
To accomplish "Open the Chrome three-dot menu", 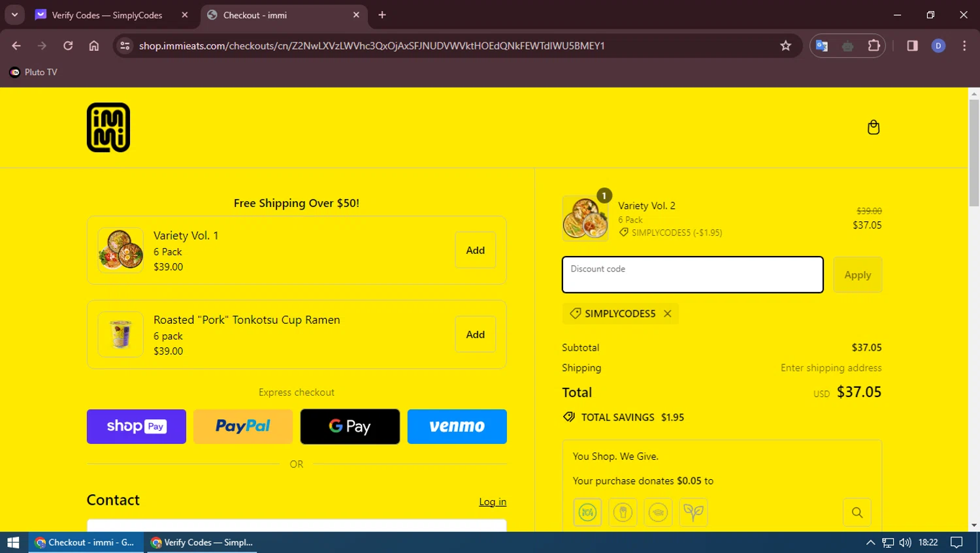I will pos(964,46).
